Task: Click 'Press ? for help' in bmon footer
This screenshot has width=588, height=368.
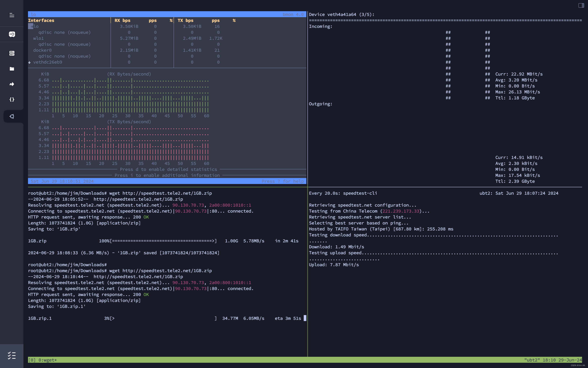Action: coord(283,181)
